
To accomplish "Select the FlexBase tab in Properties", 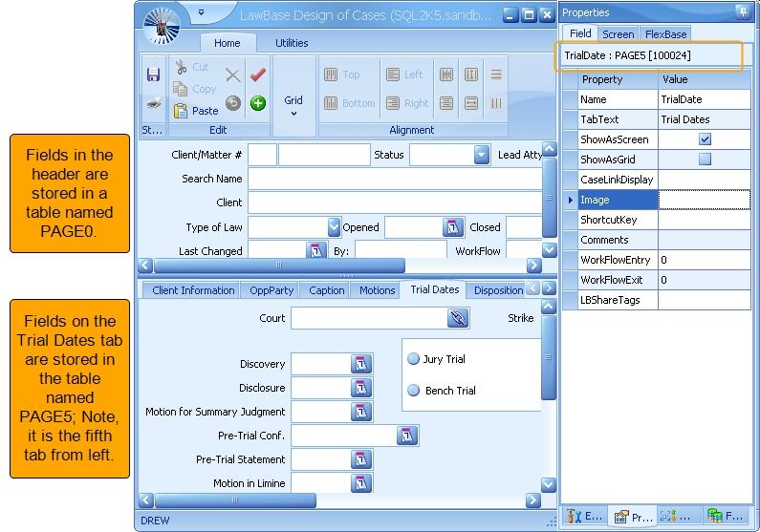I will click(665, 34).
